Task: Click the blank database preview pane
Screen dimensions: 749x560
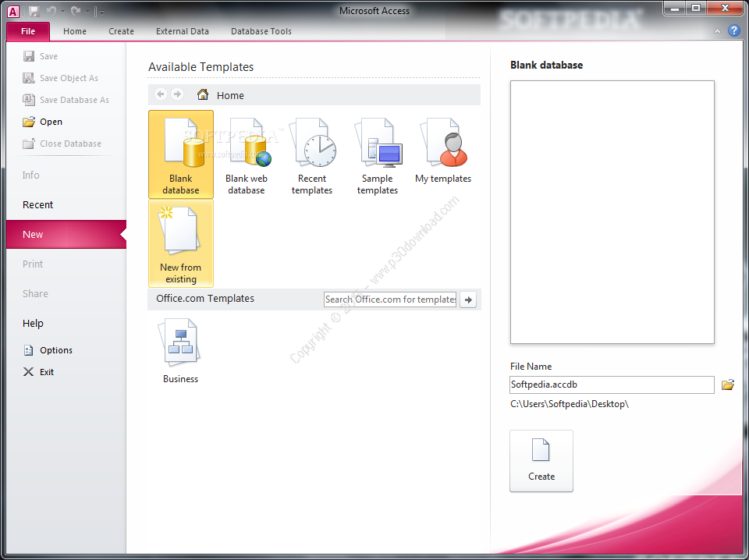Action: [612, 212]
